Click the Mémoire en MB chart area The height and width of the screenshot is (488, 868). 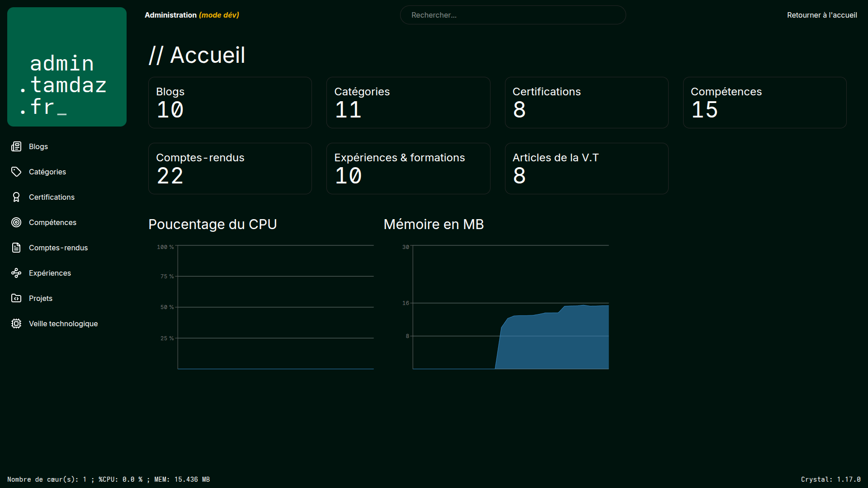(x=510, y=307)
